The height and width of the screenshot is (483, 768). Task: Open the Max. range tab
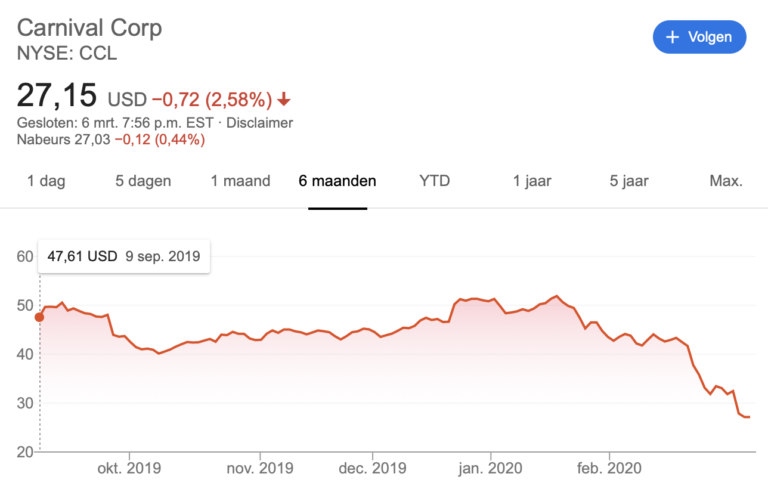pyautogui.click(x=726, y=181)
